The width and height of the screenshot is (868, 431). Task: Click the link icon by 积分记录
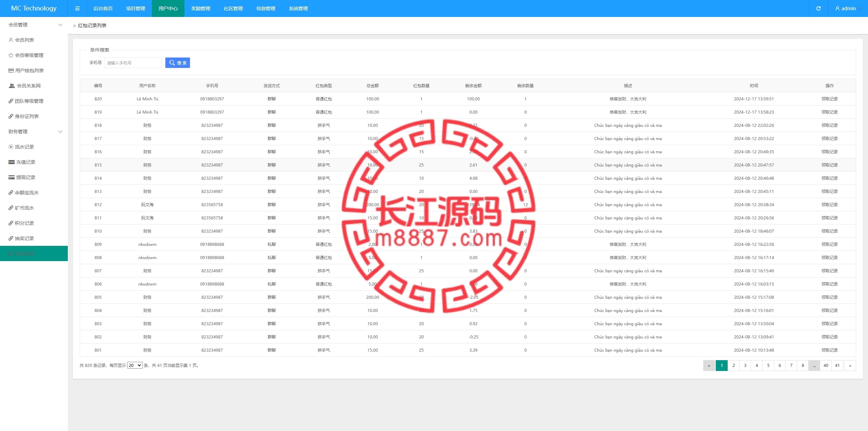coord(11,223)
